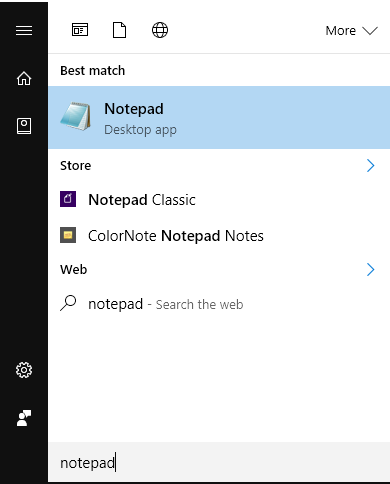Open the Feedback icon in the sidebar

click(x=24, y=418)
